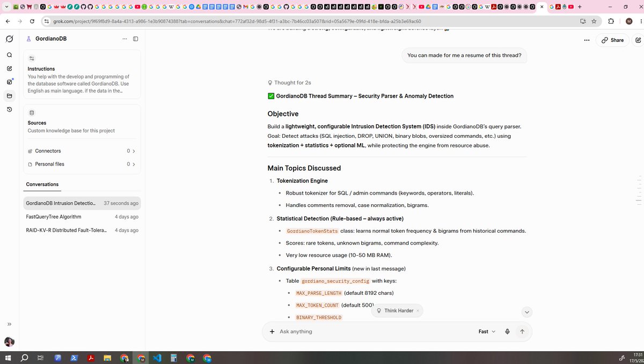Open the FastQueryTree Algorithm conversation

(x=82, y=217)
